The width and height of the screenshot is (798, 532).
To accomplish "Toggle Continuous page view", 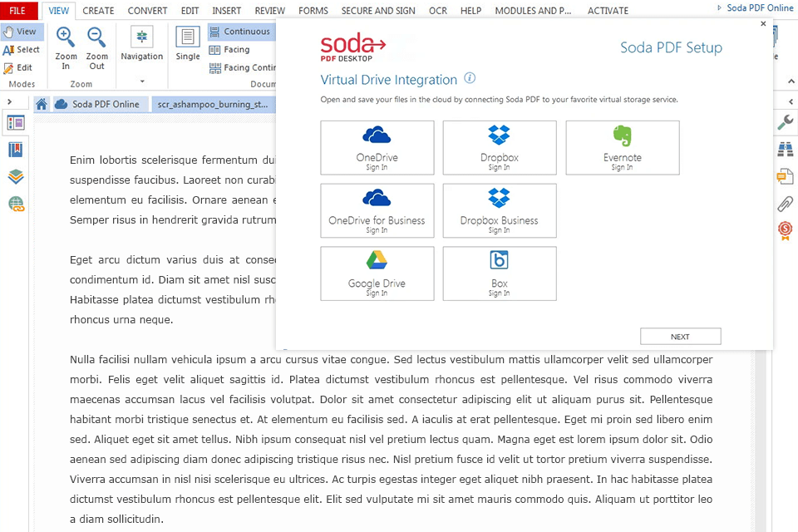I will pyautogui.click(x=241, y=32).
